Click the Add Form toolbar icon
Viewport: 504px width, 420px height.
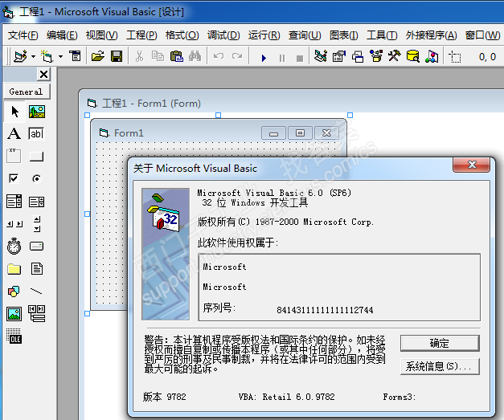click(x=47, y=56)
